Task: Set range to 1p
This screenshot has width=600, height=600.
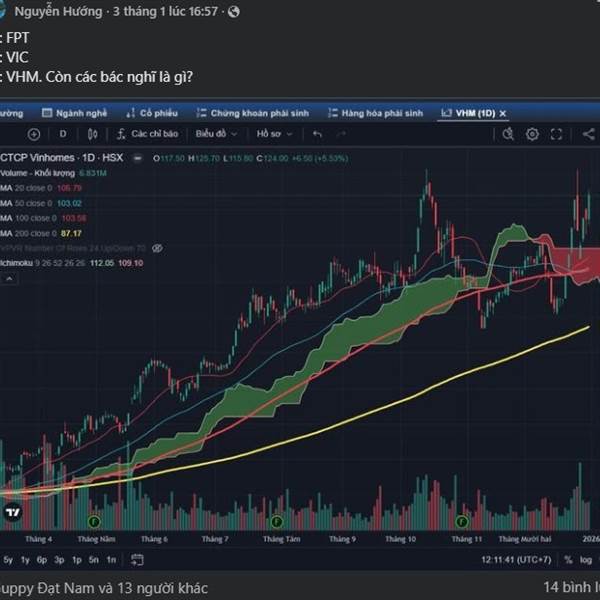Action: [77, 560]
